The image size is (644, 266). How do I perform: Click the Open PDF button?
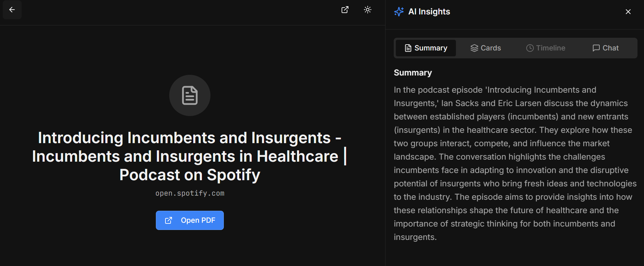[x=190, y=220]
